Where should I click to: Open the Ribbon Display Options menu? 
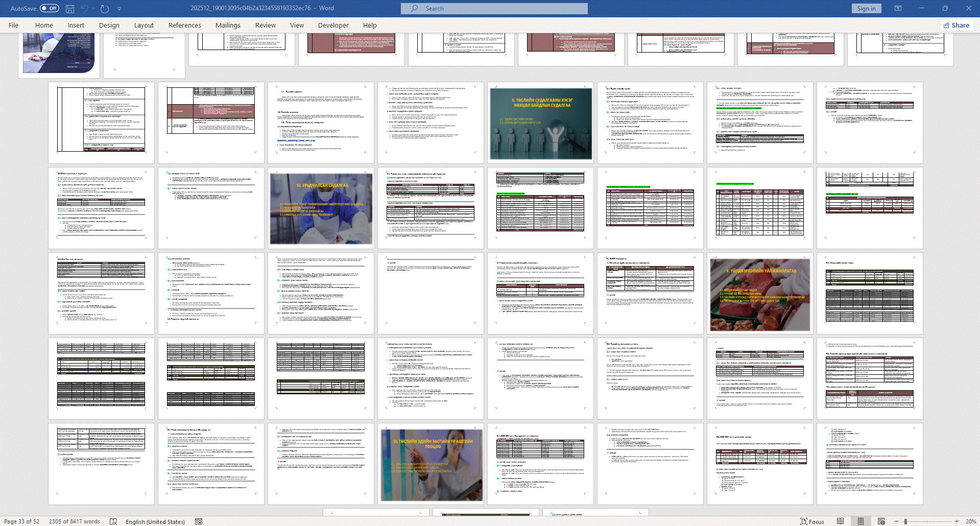click(898, 9)
